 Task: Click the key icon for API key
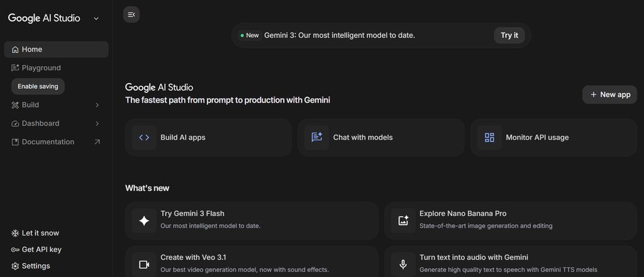[15, 250]
